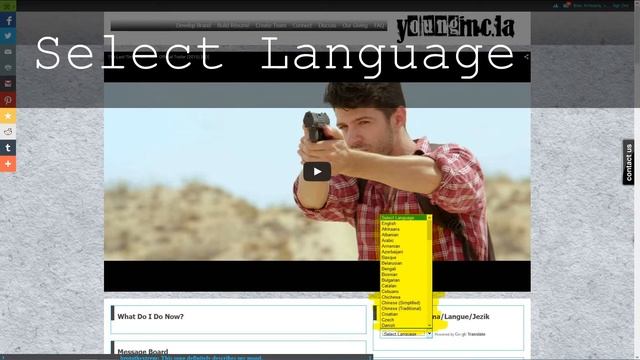Click language list scrollbar up arrow

click(429, 218)
